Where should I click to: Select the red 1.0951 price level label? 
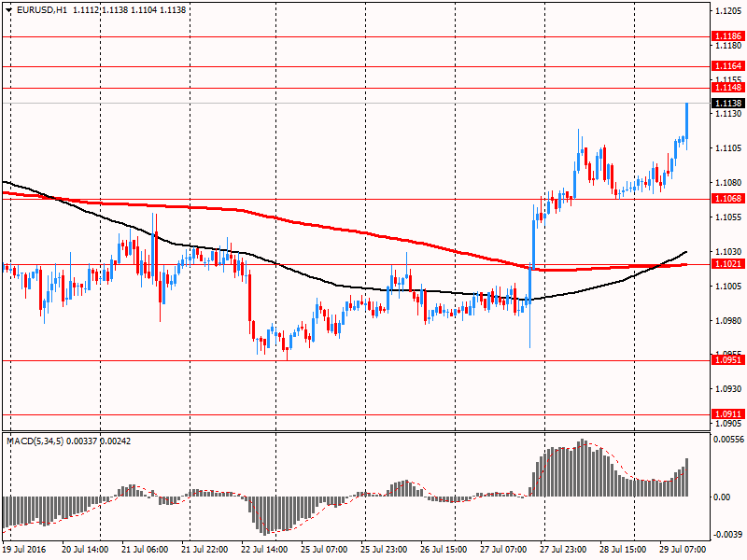coord(728,360)
